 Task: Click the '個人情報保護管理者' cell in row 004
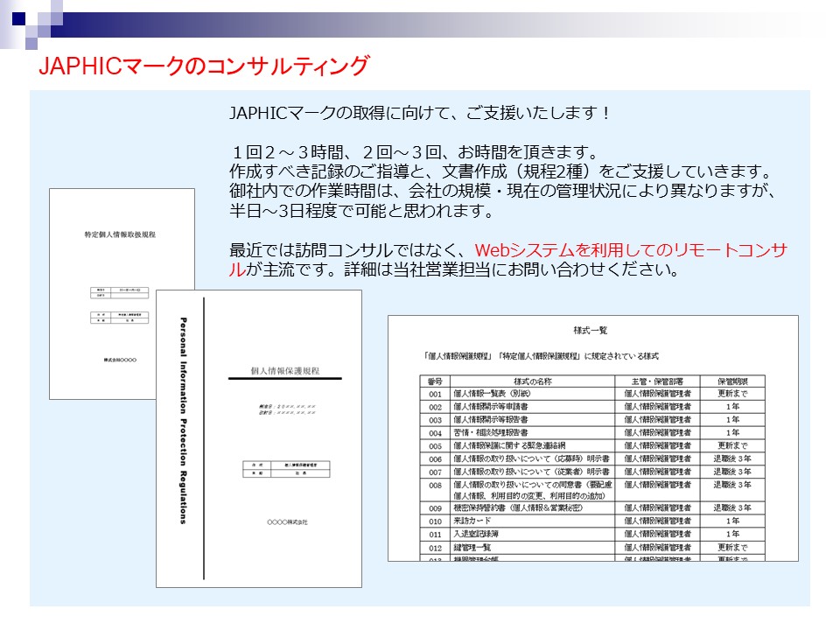coord(657,432)
